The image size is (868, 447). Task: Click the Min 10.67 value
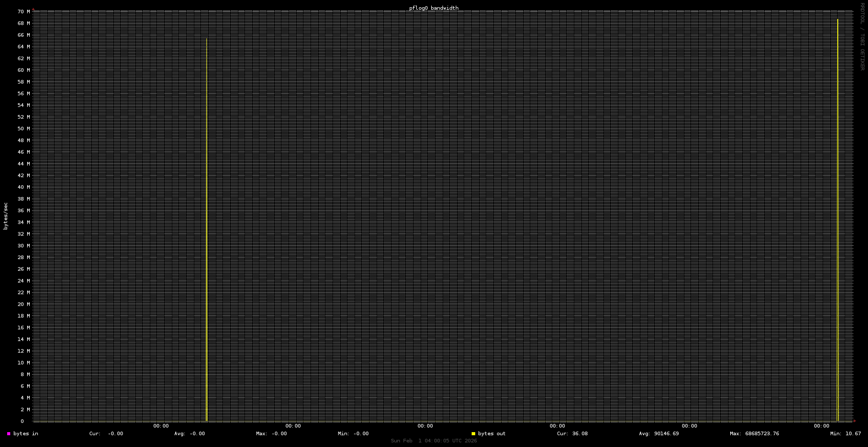845,434
